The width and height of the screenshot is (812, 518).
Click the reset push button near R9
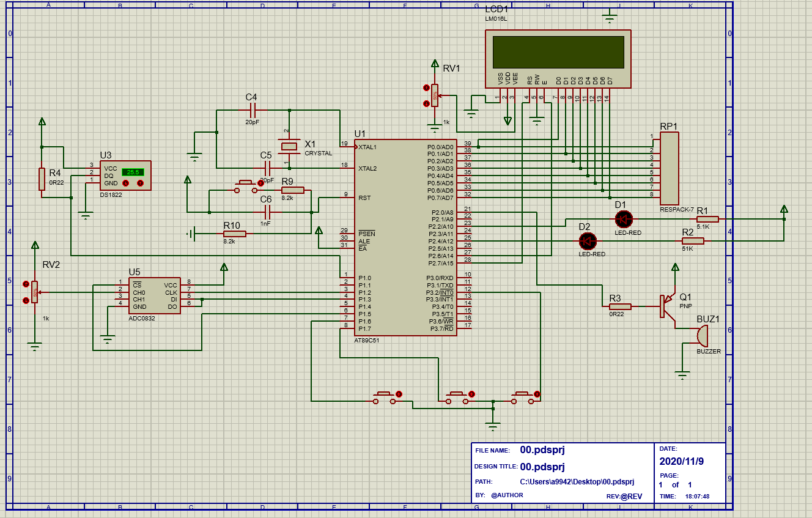coord(245,186)
